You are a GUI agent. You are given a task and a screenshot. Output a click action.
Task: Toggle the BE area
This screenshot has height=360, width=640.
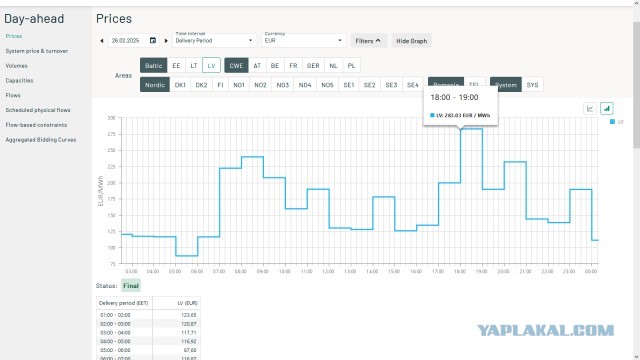(x=275, y=65)
